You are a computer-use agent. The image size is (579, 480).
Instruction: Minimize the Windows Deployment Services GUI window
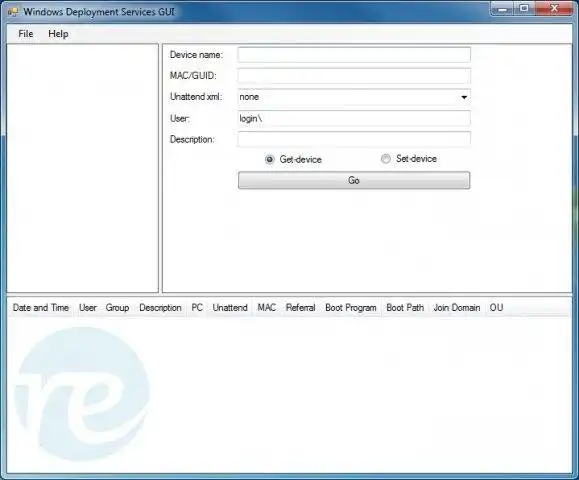502,9
